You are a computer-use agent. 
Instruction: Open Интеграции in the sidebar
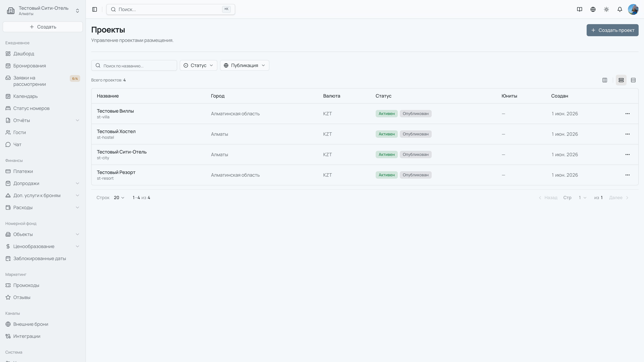tap(43, 336)
